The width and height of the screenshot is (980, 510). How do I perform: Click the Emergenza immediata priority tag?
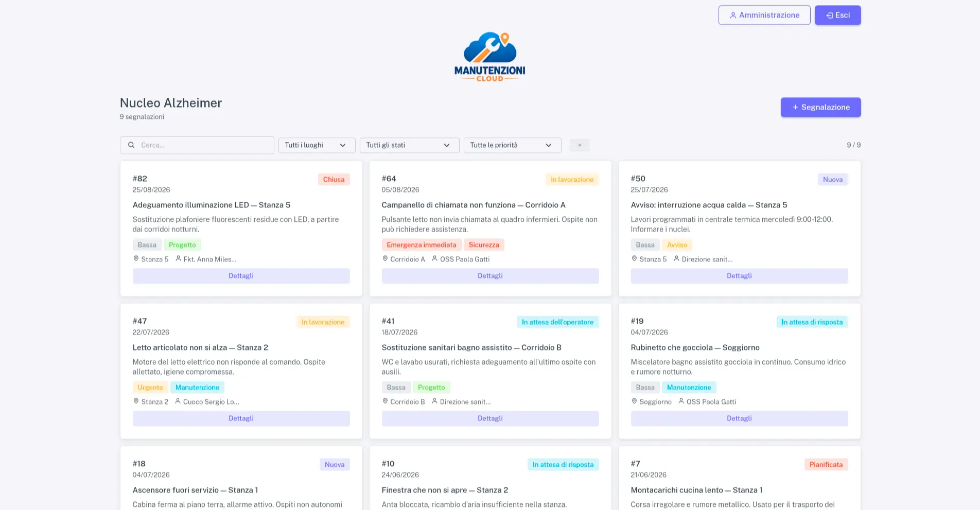click(422, 245)
